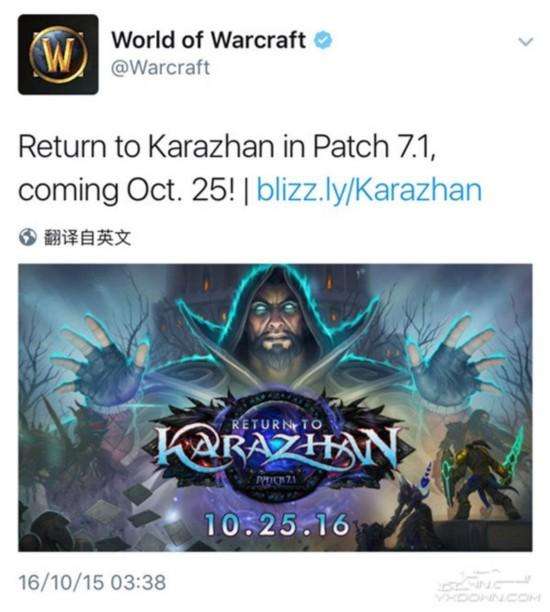Follow the blizz.ly/Karazhan link
Screen dimensions: 550x612
pyautogui.click(x=369, y=190)
